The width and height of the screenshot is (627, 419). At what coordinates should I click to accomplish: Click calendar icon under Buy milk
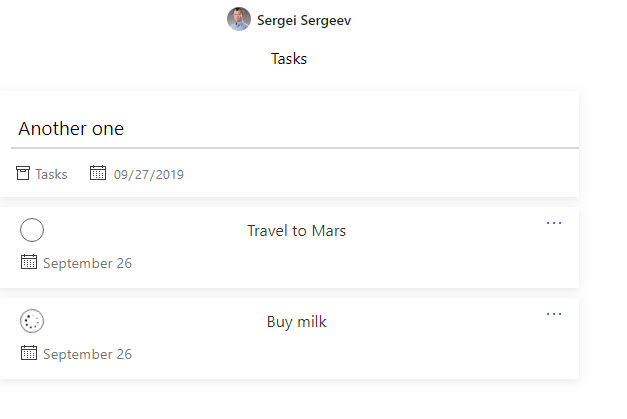tap(29, 353)
